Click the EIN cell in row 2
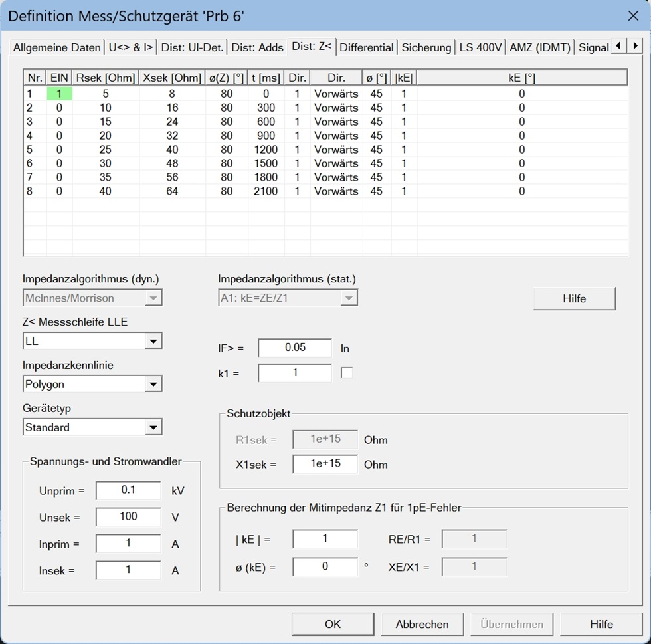Screen dimensions: 651x644 pos(59,108)
